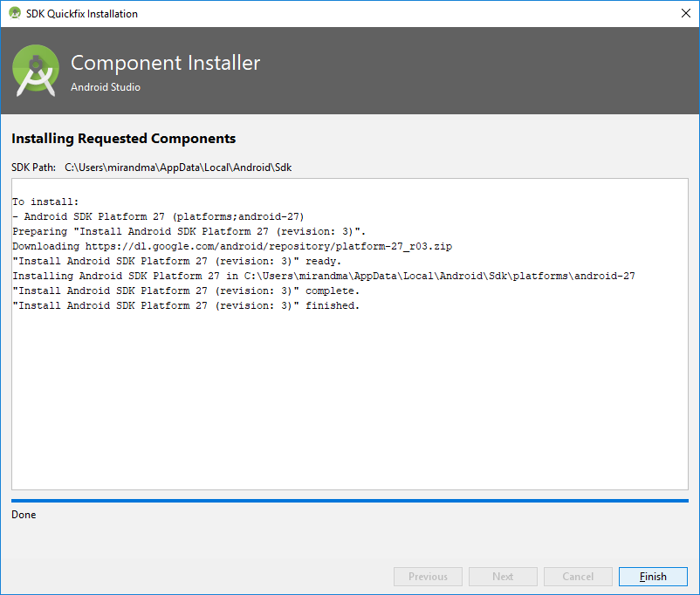Click the 'To install:' log line
700x595 pixels.
pyautogui.click(x=45, y=202)
